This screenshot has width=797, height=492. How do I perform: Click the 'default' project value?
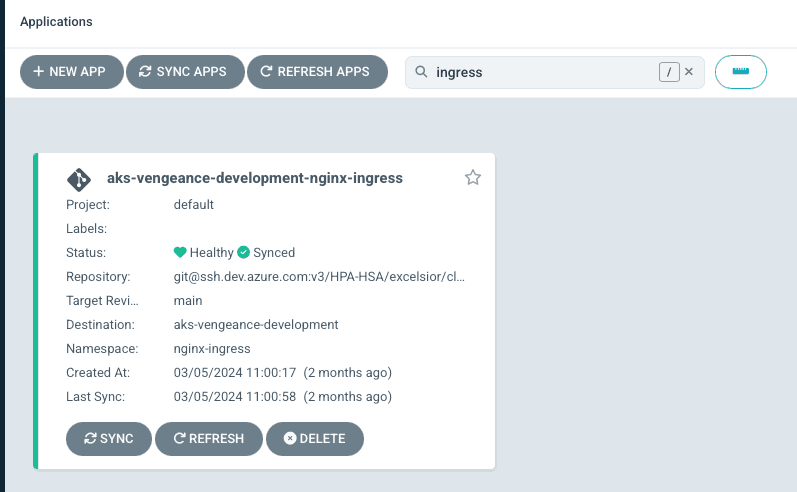pos(194,204)
